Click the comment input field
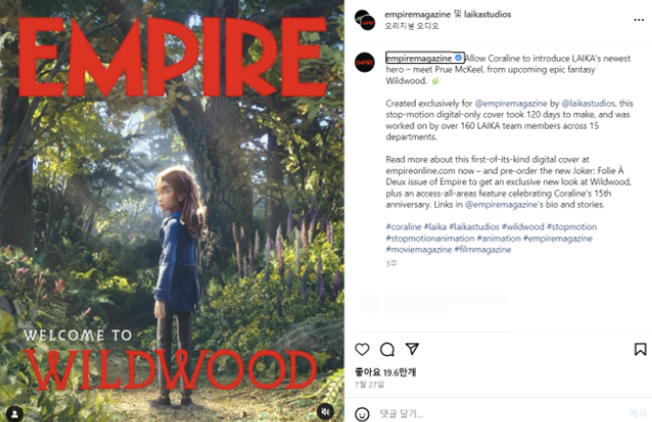The height and width of the screenshot is (422, 652). point(499,414)
